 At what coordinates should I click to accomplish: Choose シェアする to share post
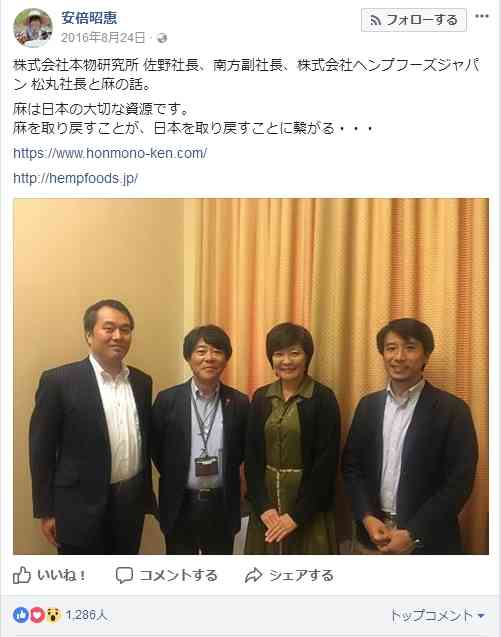(x=301, y=575)
